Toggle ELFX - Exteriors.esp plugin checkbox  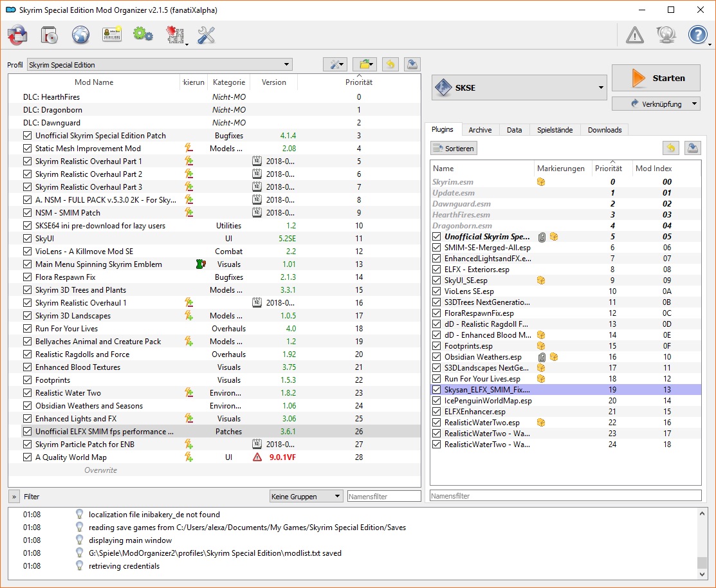coord(437,270)
